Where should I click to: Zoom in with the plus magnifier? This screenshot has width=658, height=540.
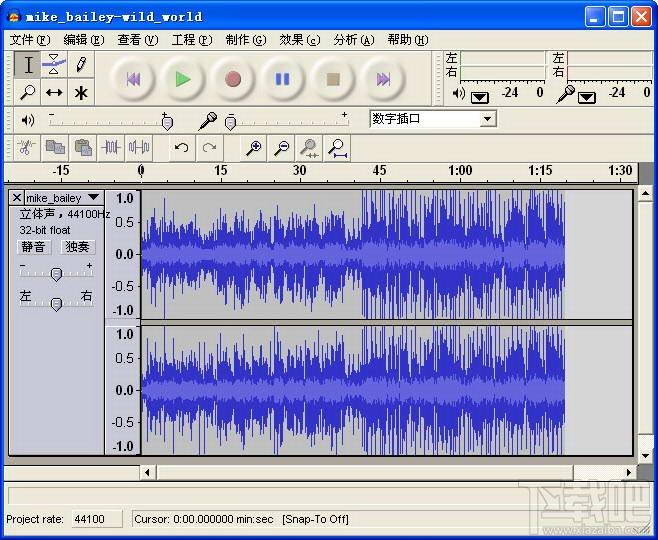[x=253, y=148]
